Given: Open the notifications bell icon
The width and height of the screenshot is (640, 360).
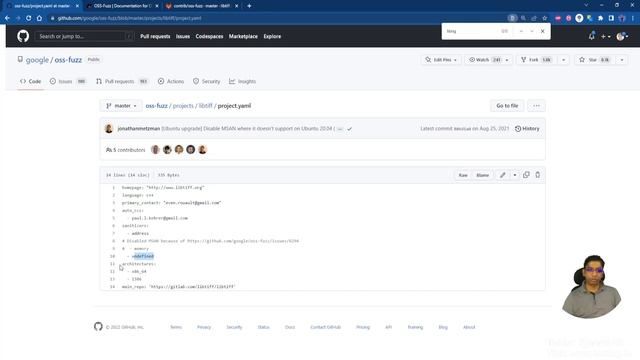Looking at the screenshot, I should click(x=591, y=36).
